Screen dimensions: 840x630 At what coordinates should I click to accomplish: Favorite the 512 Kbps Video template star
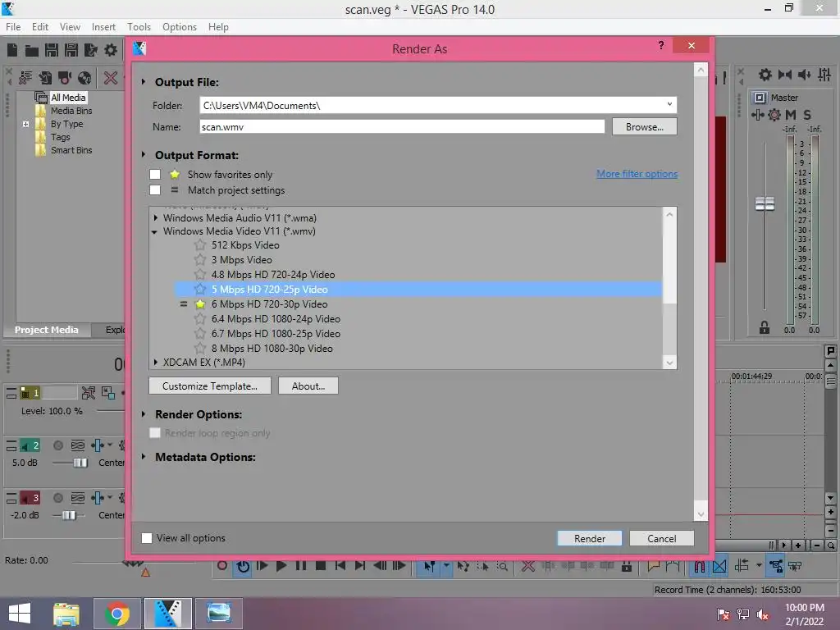coord(200,244)
